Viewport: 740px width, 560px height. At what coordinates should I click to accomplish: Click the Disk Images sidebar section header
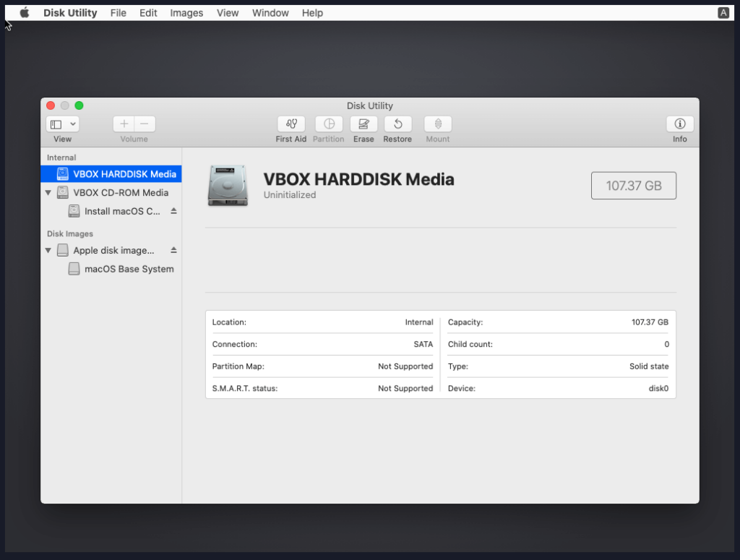[70, 233]
